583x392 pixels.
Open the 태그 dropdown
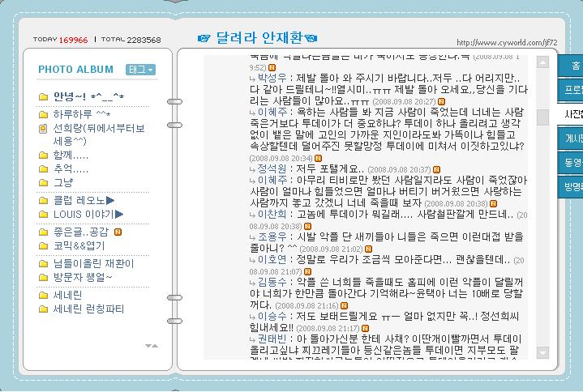pyautogui.click(x=140, y=70)
